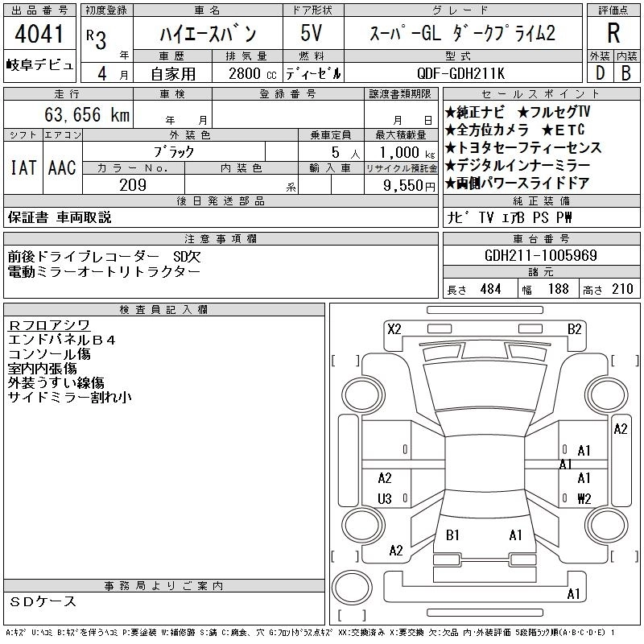Select the underlined inspector note Rフロアシワ
The width and height of the screenshot is (644, 644).
49,325
